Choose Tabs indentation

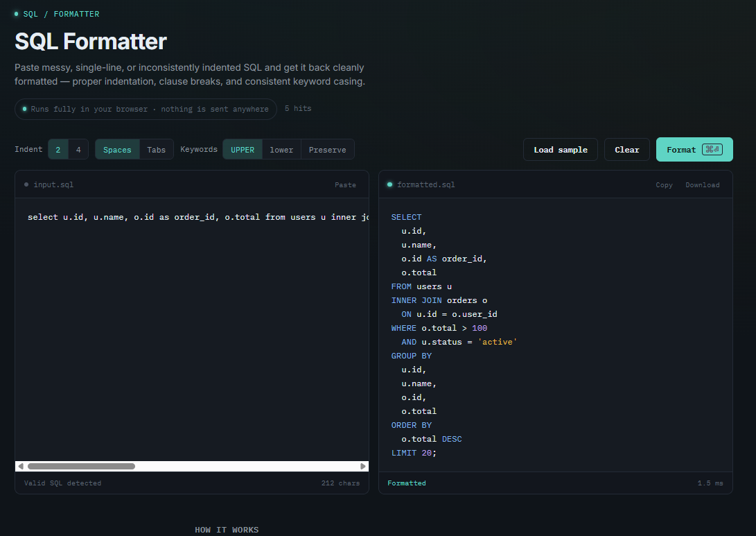point(156,150)
